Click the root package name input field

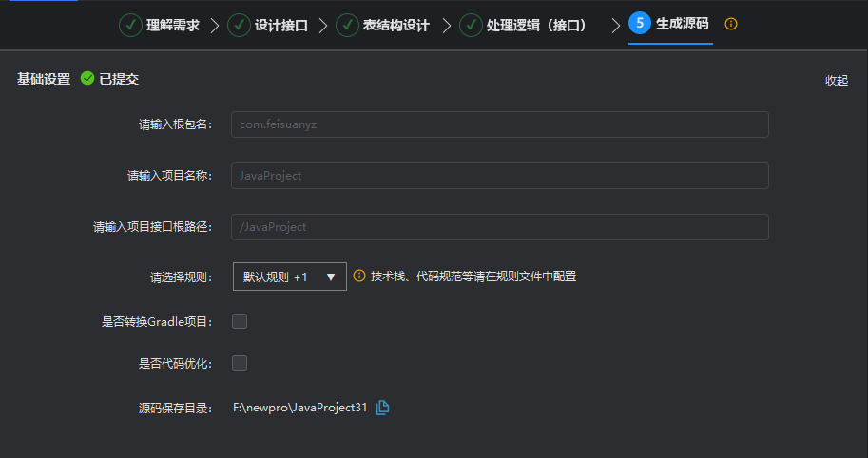point(499,124)
